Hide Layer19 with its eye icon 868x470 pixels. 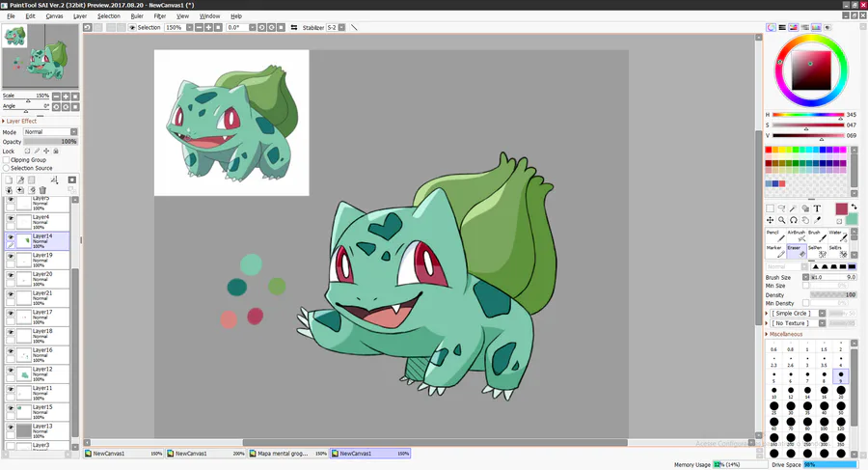[x=11, y=256]
